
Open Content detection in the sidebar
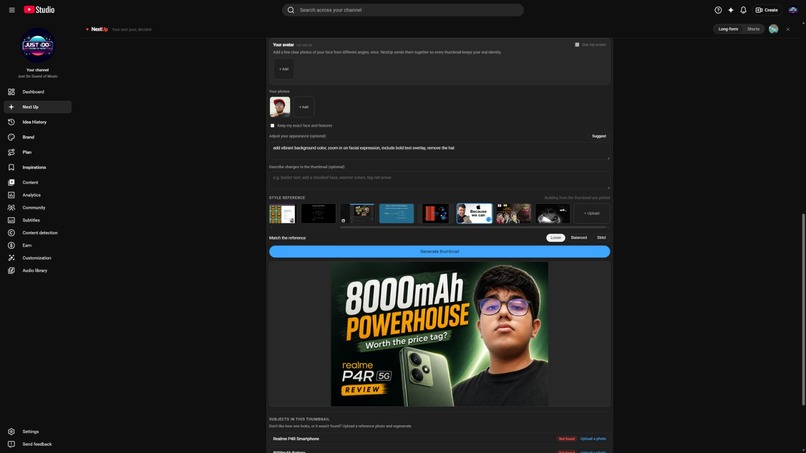coord(38,233)
